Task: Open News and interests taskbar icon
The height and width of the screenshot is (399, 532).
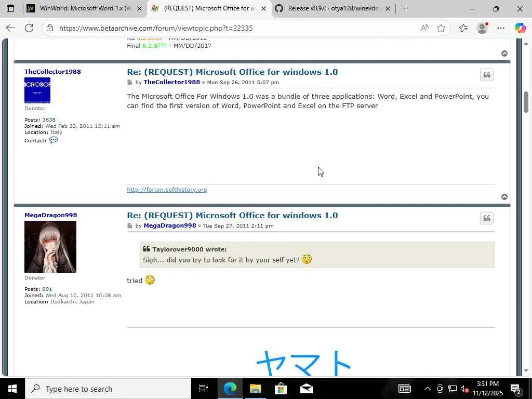Action: coord(404,389)
